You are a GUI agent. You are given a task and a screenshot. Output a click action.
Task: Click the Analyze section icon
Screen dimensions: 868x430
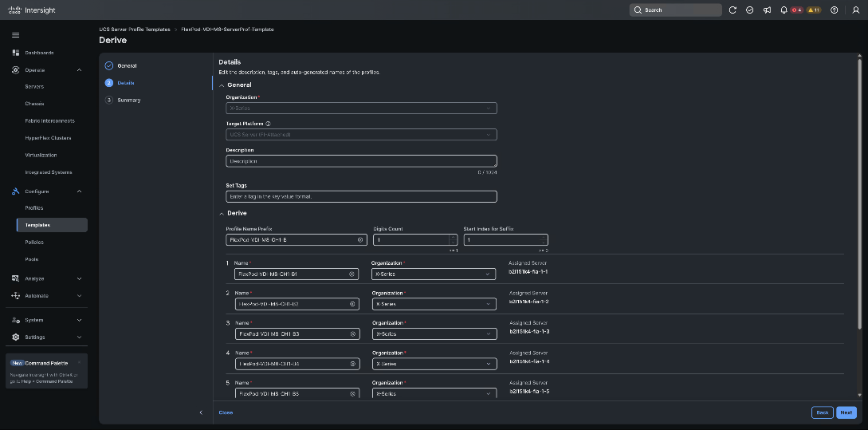tap(15, 278)
